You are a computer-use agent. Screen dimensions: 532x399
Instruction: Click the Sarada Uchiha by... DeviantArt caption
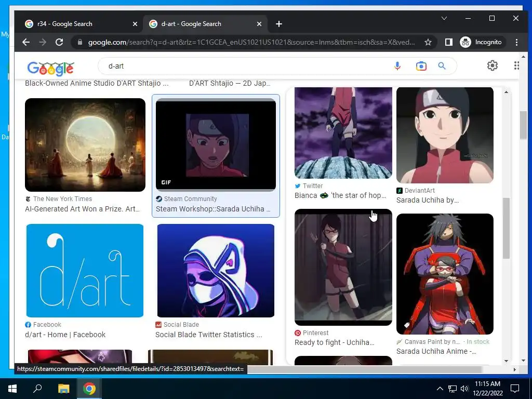pos(428,200)
